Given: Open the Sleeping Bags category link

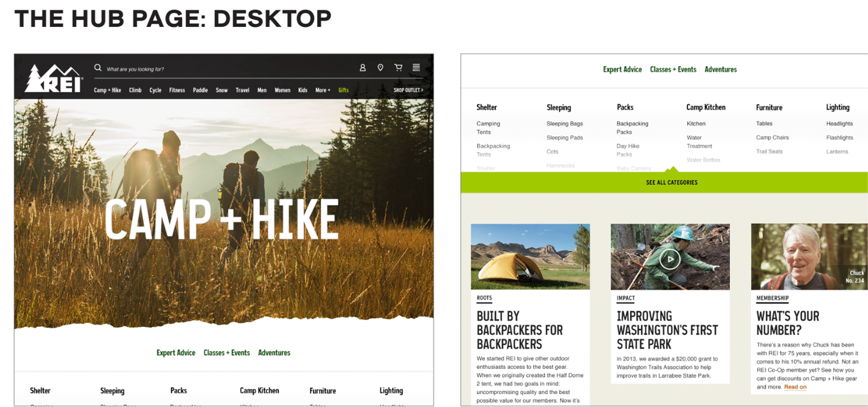Looking at the screenshot, I should (564, 124).
